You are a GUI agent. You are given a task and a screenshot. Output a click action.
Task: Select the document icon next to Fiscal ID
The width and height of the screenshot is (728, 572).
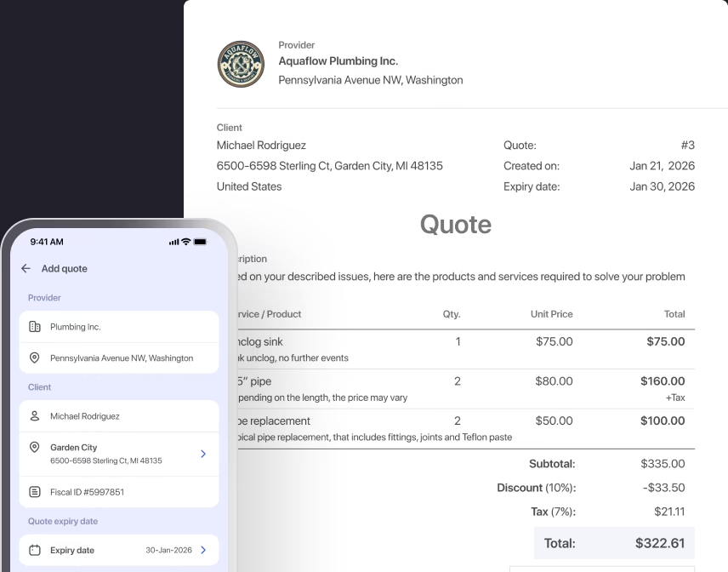tap(35, 491)
